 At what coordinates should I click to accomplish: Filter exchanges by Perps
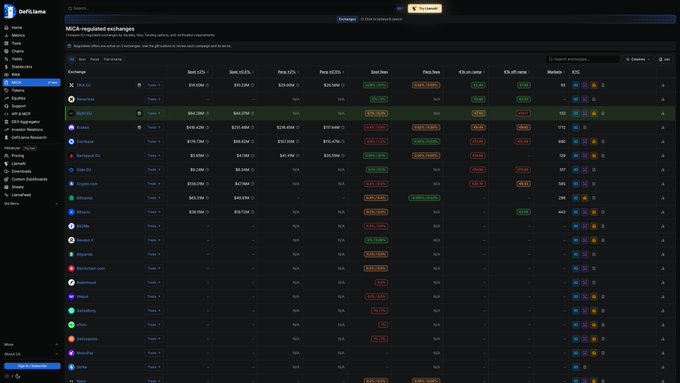pyautogui.click(x=95, y=59)
